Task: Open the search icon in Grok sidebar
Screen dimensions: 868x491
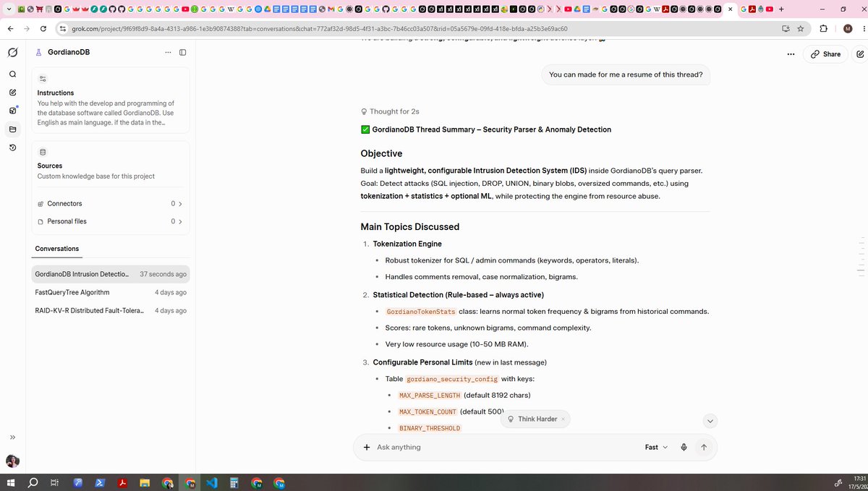Action: click(12, 74)
